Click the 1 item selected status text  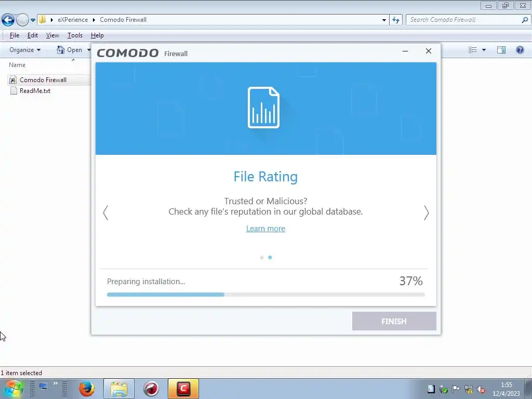point(21,373)
